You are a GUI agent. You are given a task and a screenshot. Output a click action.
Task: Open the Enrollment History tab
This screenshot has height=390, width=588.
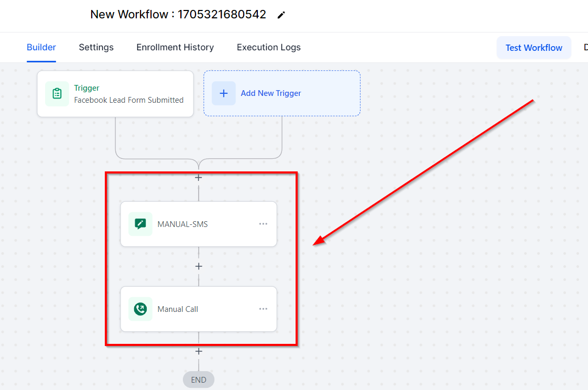pos(175,47)
